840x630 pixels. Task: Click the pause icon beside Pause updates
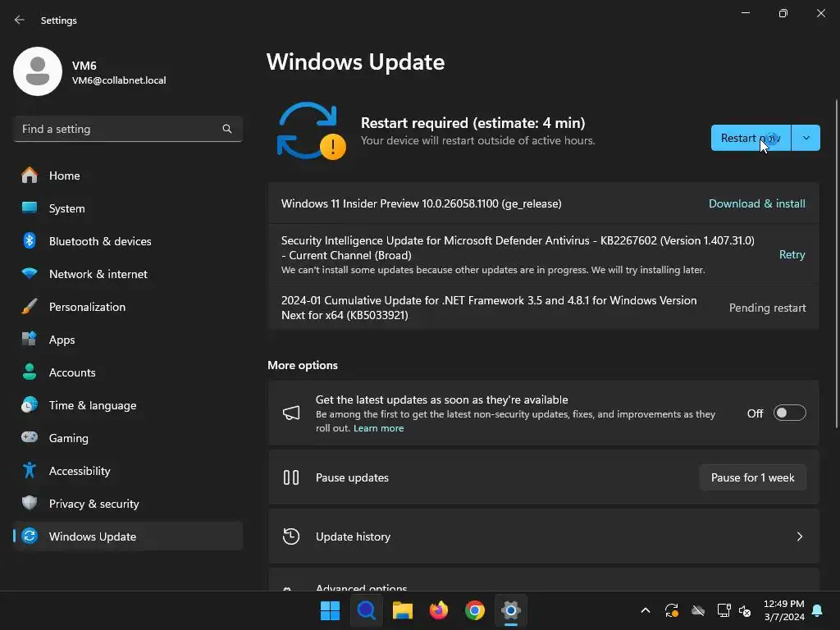(x=291, y=477)
